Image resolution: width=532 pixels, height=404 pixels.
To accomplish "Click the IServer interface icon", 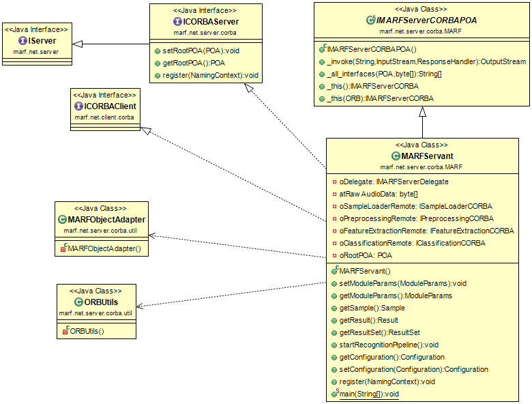I will click(23, 41).
